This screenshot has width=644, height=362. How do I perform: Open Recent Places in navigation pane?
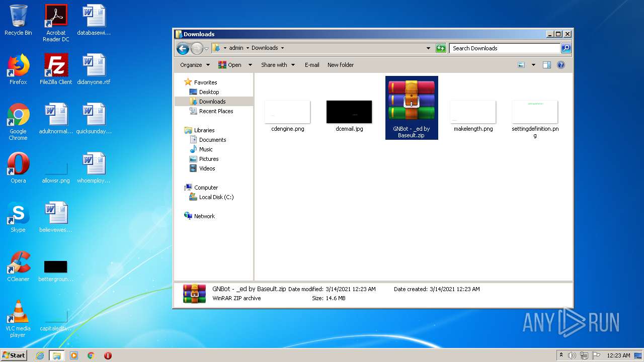pos(211,111)
